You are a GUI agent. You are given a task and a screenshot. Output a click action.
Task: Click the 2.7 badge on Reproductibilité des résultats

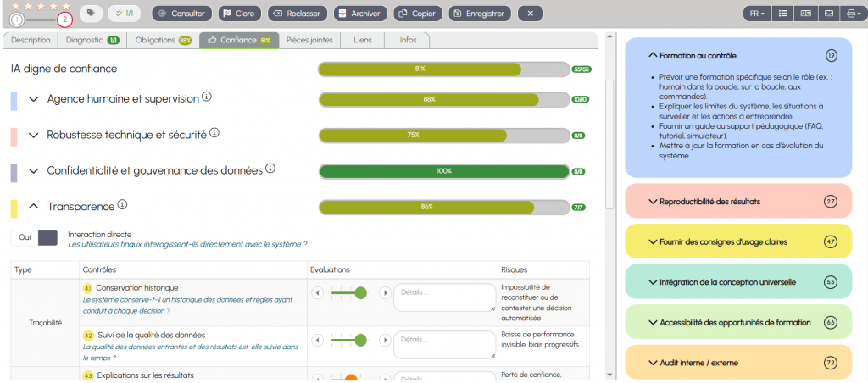(831, 202)
